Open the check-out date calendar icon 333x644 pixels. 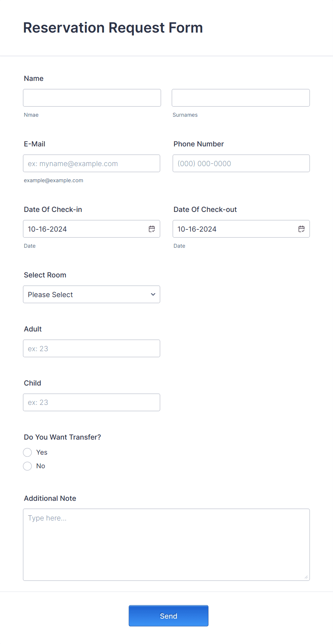[x=301, y=229]
